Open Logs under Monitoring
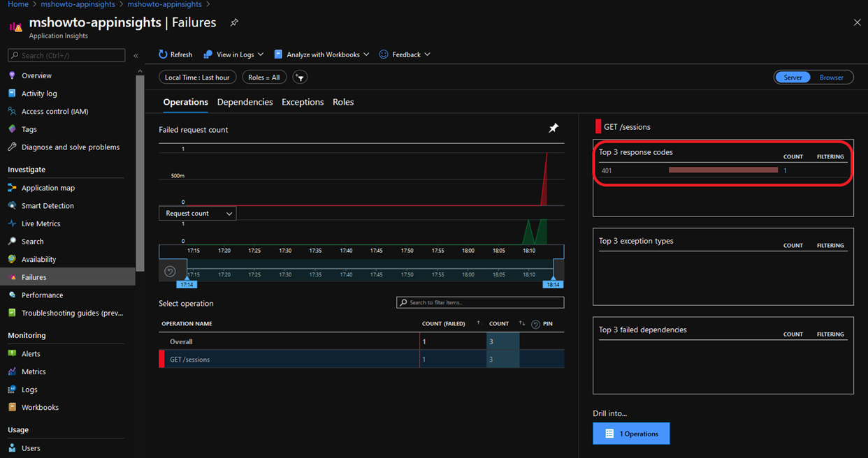Image resolution: width=868 pixels, height=458 pixels. 29,390
